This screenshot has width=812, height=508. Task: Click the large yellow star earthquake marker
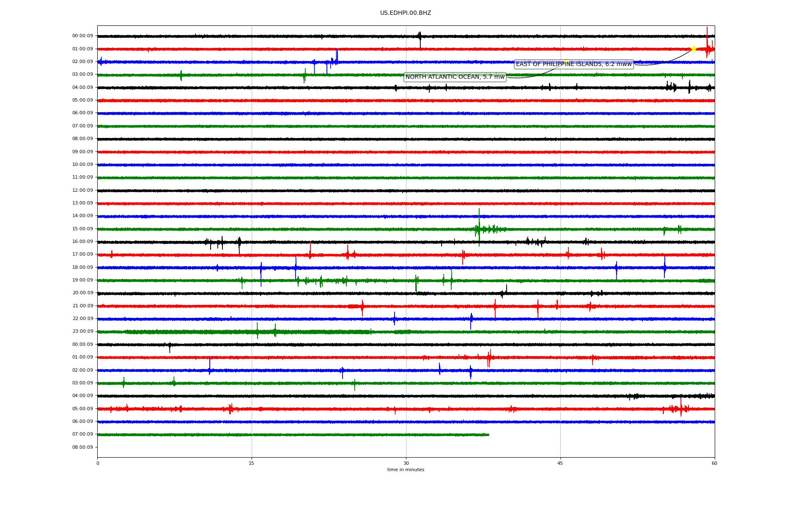pyautogui.click(x=693, y=49)
